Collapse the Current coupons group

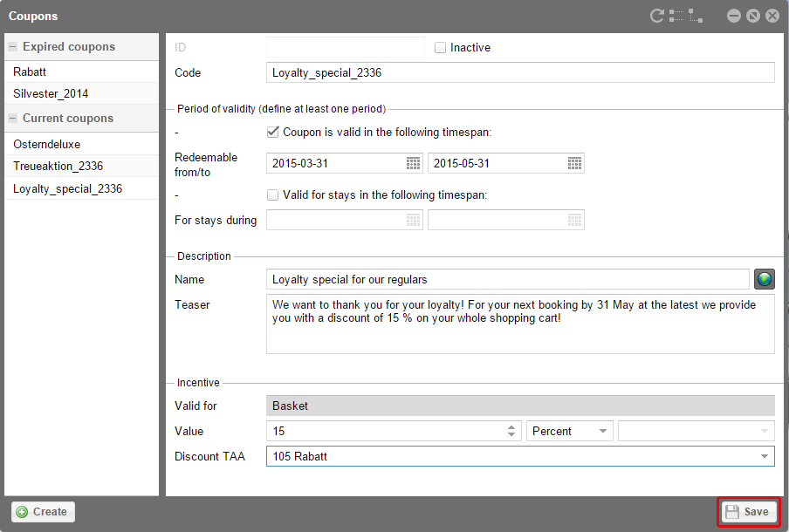tap(13, 119)
